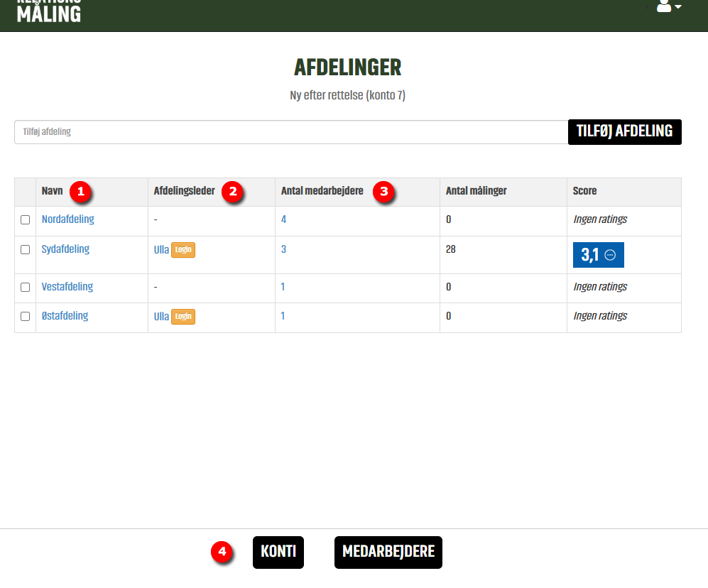The height and width of the screenshot is (588, 708).
Task: Open score details circle icon beside 3,1
Action: 609,256
